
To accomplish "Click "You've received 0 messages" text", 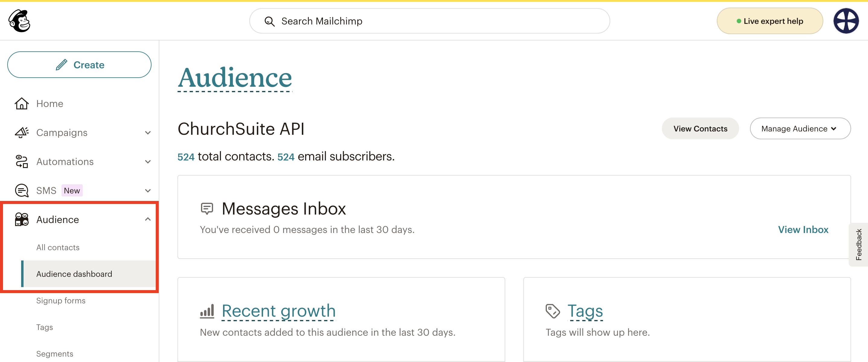I will click(307, 230).
